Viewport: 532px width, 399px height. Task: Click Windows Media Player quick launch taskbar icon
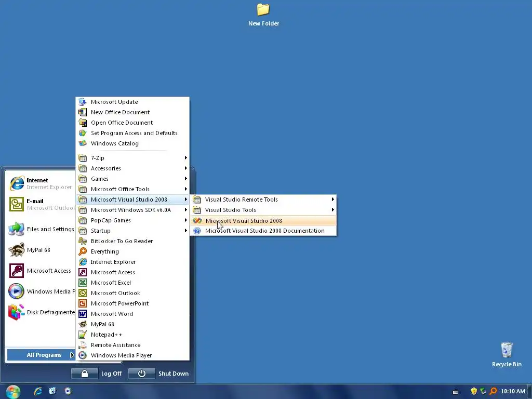click(68, 391)
